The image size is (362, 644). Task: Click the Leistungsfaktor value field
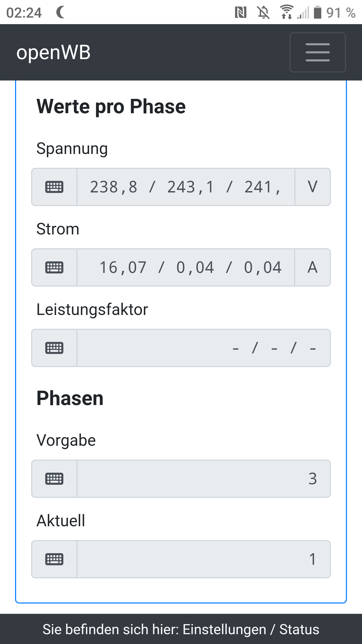pos(203,348)
